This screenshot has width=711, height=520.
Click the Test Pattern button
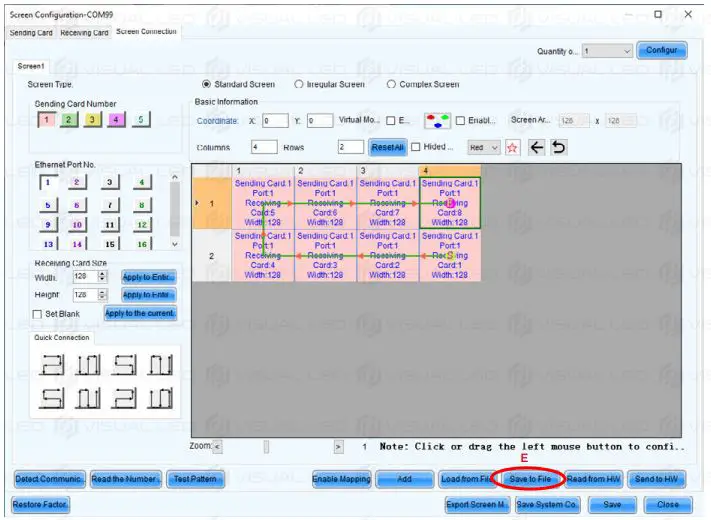[195, 479]
